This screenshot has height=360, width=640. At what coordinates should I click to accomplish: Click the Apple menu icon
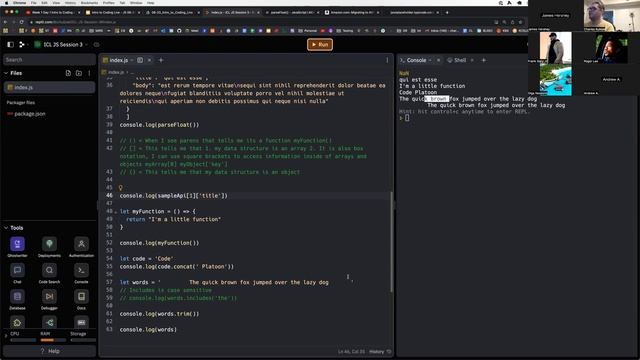click(x=6, y=2)
